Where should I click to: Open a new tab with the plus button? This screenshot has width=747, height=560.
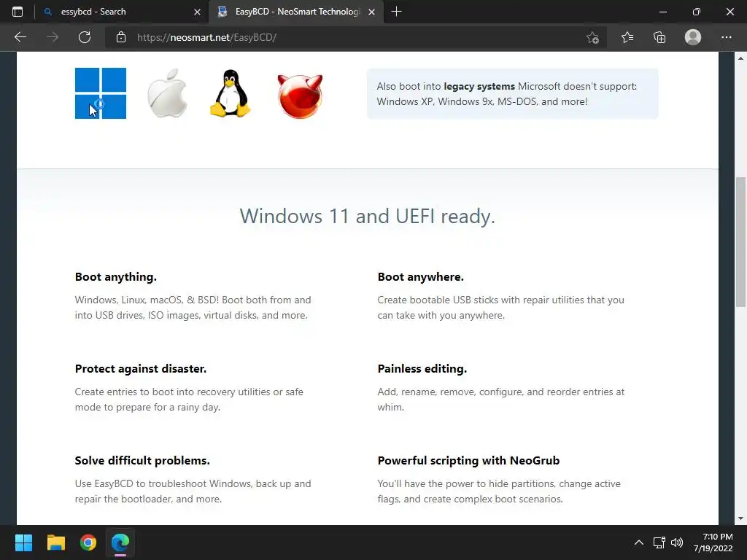coord(396,12)
